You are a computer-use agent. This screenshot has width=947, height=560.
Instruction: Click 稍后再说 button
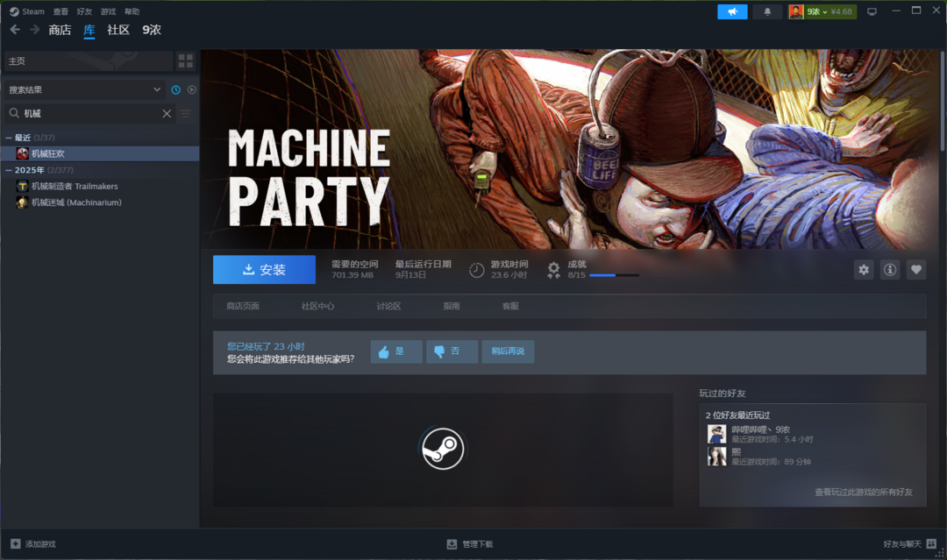click(508, 351)
